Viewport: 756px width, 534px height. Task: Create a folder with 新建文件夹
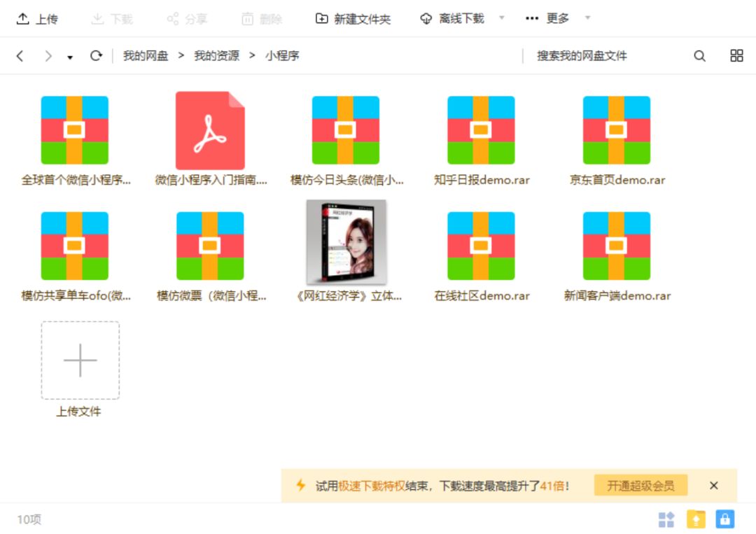click(353, 19)
